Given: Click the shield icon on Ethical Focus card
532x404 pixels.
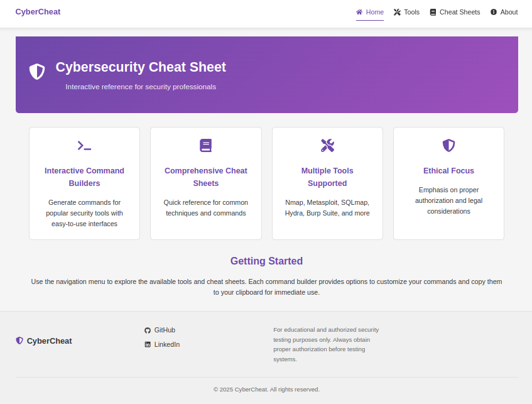Looking at the screenshot, I should 448,146.
